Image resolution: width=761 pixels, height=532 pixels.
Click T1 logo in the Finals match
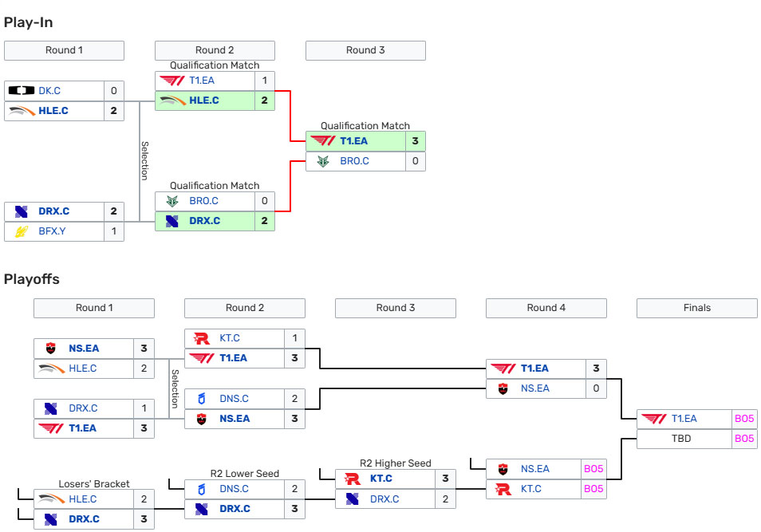click(656, 419)
